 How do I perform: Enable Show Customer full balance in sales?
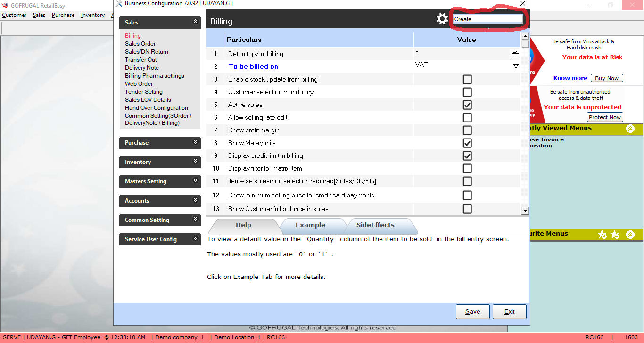click(467, 209)
